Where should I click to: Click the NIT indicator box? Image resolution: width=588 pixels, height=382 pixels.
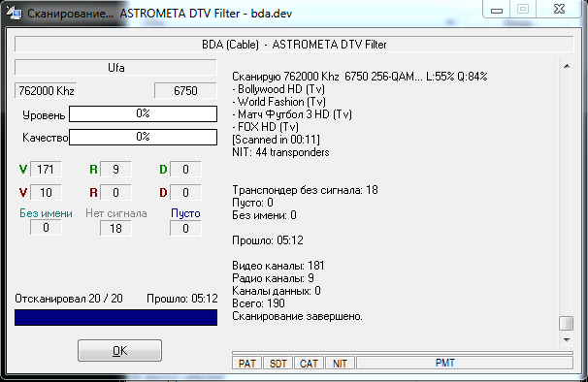(x=340, y=364)
